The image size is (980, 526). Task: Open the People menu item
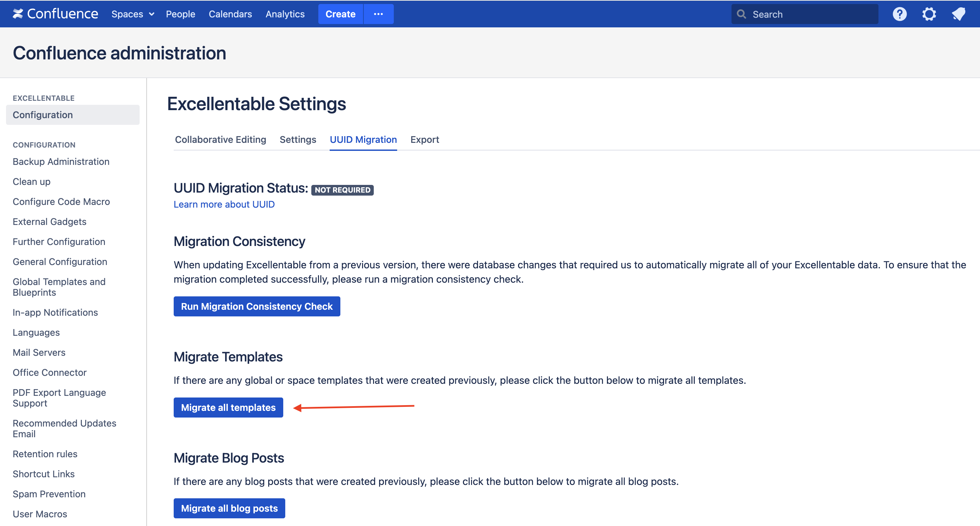pyautogui.click(x=180, y=14)
